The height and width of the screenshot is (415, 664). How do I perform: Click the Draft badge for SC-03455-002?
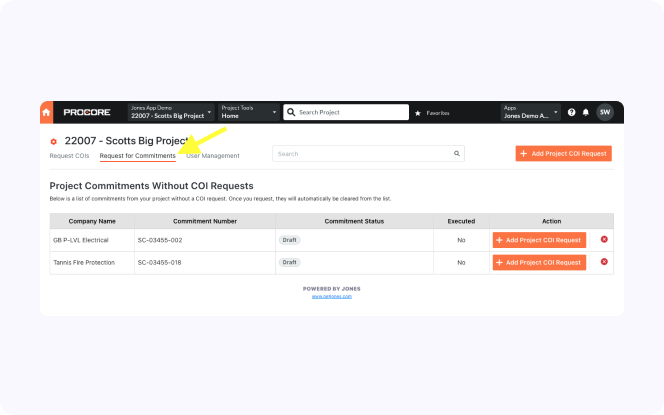point(290,240)
